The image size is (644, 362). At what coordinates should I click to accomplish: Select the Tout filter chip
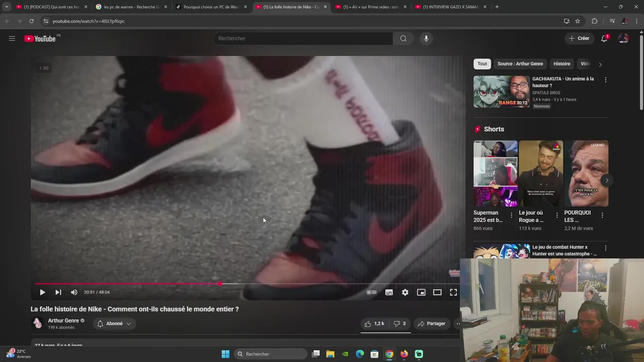click(482, 64)
